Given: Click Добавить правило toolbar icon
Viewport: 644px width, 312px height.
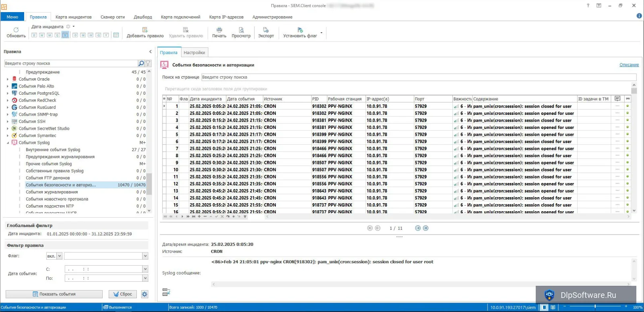Looking at the screenshot, I should pyautogui.click(x=145, y=30).
